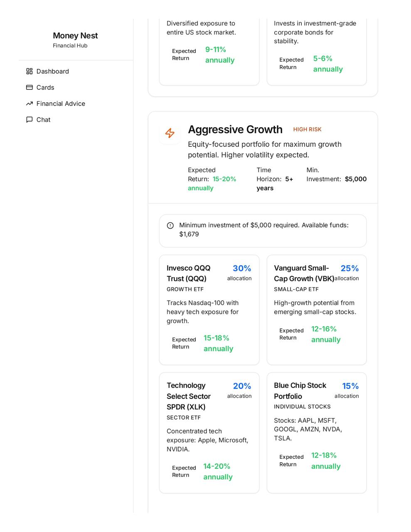Click the Money Nest logo title
This screenshot has height=532, width=411.
coord(75,36)
